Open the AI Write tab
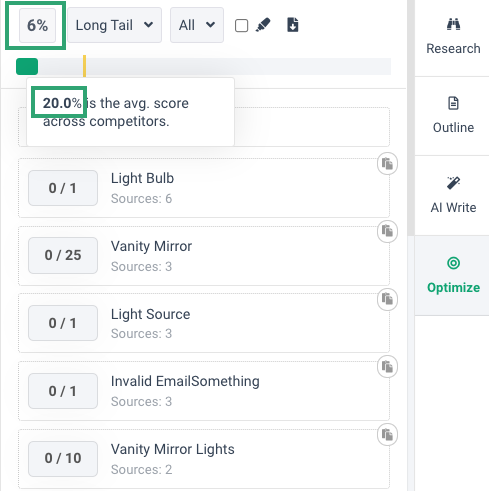Screen dimensions: 489x491 coord(453,195)
